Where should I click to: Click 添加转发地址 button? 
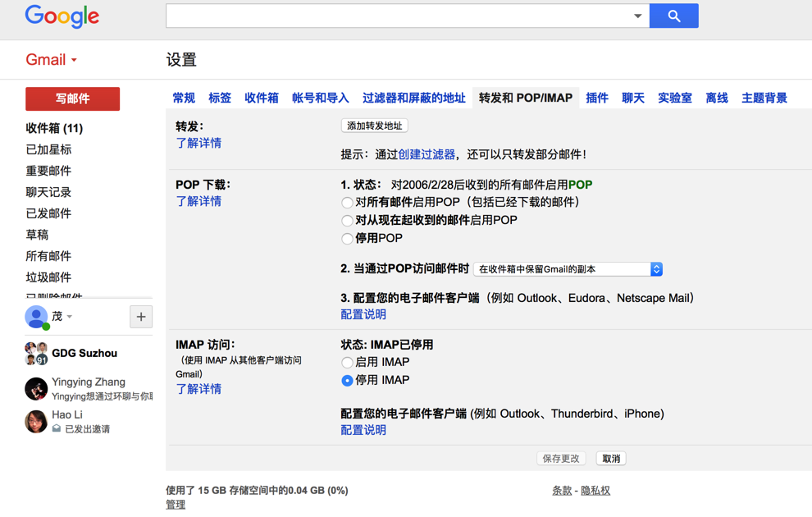tap(374, 126)
